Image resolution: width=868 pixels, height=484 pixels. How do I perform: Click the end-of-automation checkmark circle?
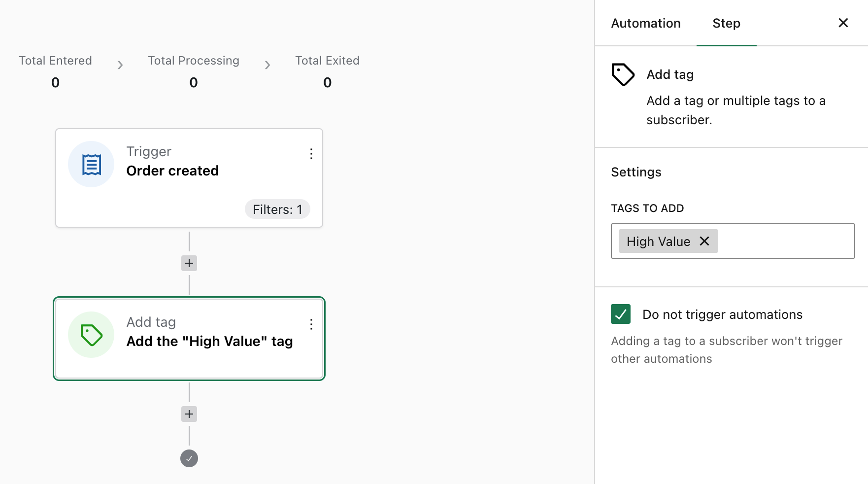coord(189,458)
